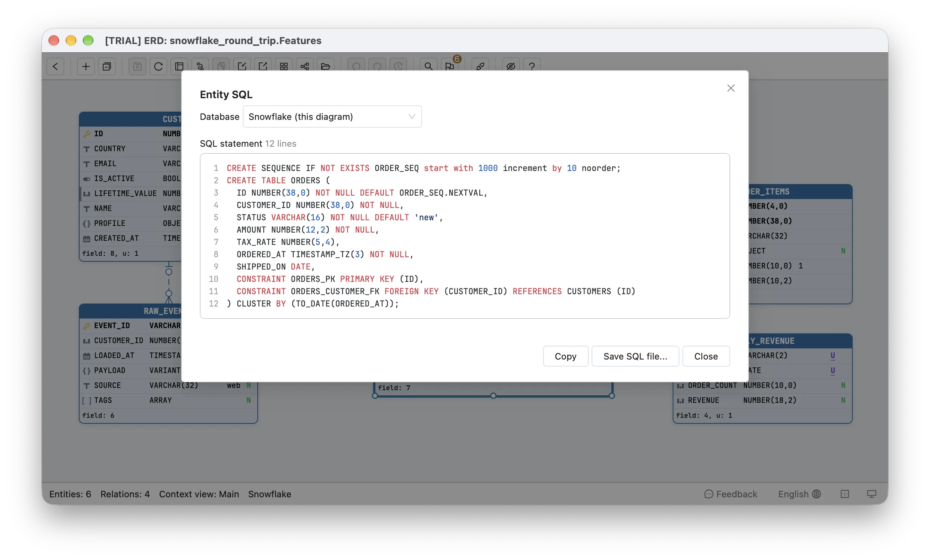Click the Close button in dialog
The image size is (930, 560).
coord(706,356)
